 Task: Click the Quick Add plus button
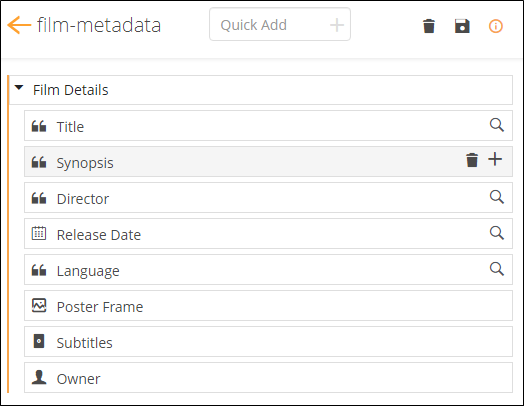point(337,25)
